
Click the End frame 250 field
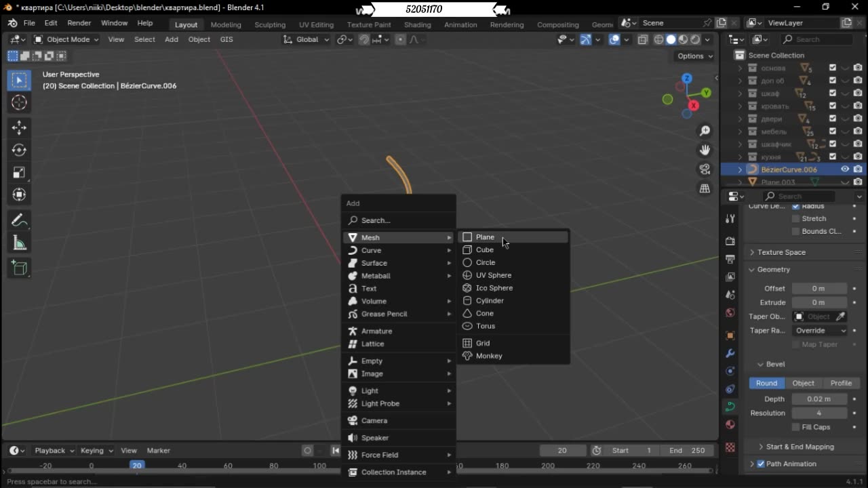688,451
